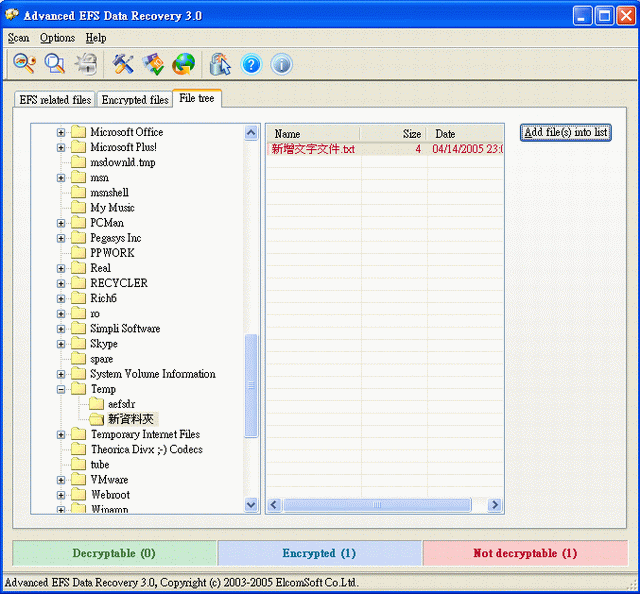The image size is (640, 594).
Task: Expand the Temporary Internet Files node
Action: click(61, 434)
